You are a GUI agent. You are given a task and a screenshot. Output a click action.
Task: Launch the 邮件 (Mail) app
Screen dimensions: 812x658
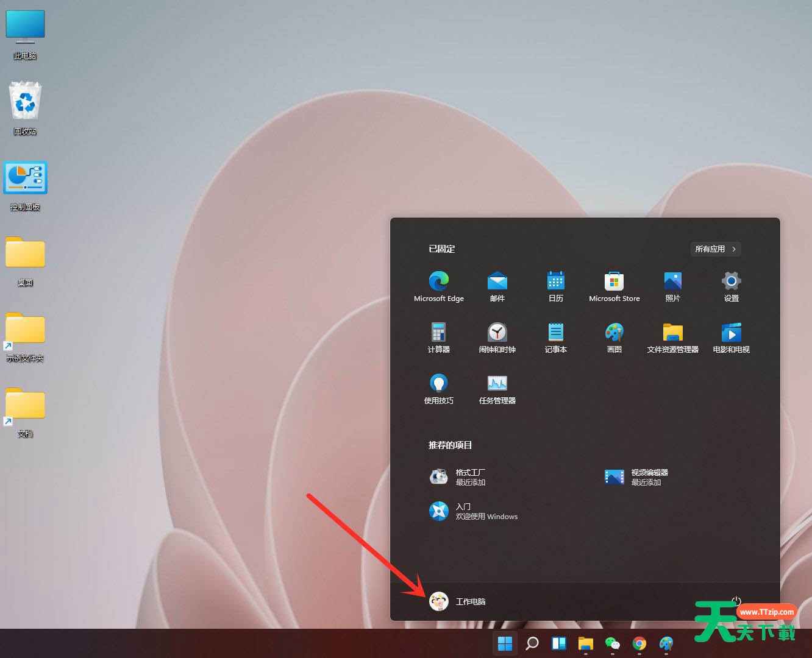(x=497, y=286)
